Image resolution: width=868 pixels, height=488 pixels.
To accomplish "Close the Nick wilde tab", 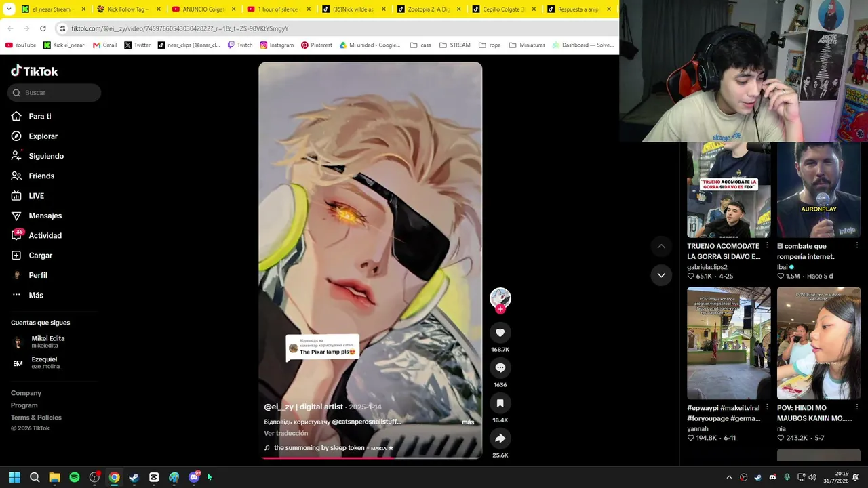I will 383,9.
